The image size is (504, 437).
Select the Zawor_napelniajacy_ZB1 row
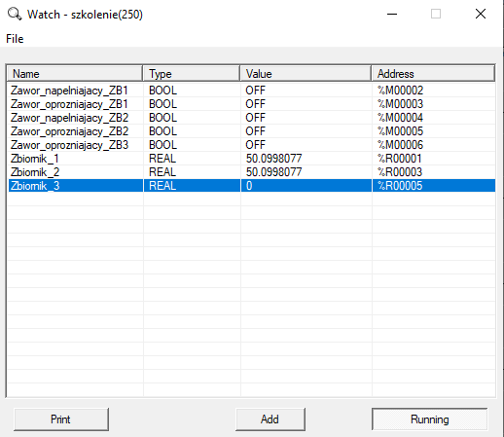pos(251,91)
